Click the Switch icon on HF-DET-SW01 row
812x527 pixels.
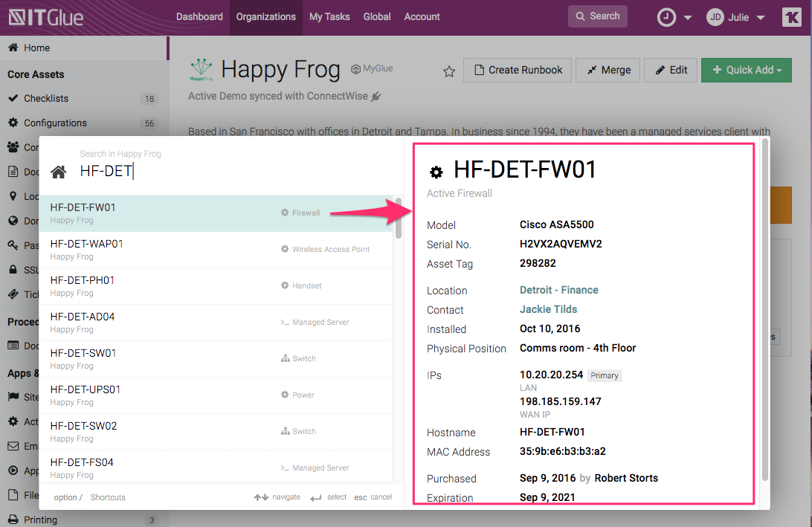285,358
